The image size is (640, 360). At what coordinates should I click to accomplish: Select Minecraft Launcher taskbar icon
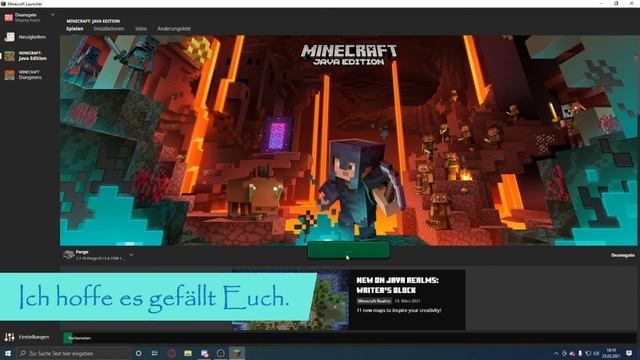(x=237, y=353)
